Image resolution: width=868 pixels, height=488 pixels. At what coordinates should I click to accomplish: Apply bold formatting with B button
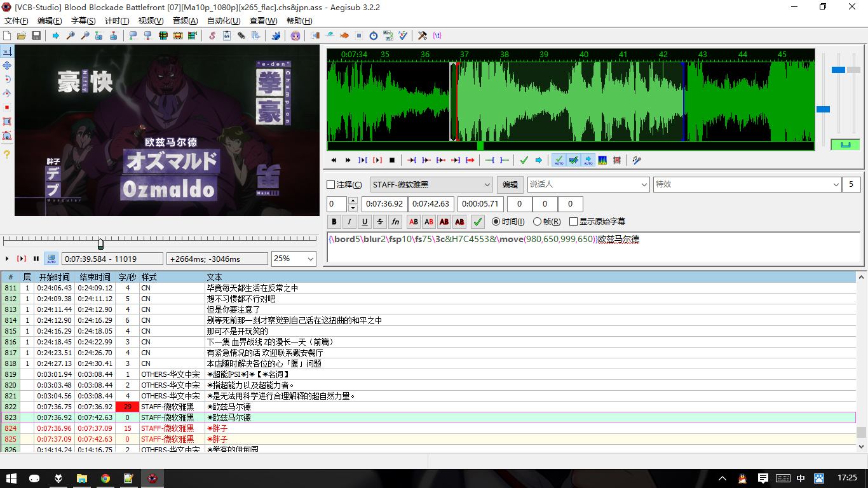334,222
